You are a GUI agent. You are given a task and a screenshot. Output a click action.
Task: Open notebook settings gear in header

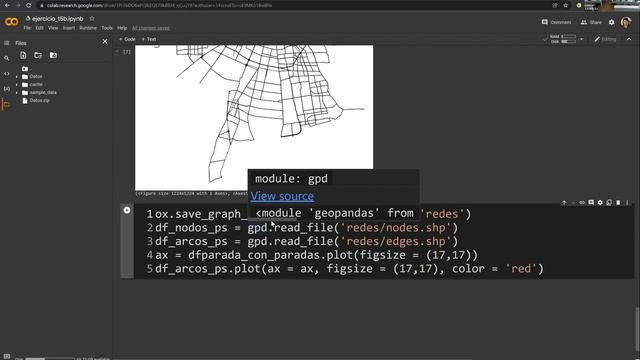click(611, 22)
